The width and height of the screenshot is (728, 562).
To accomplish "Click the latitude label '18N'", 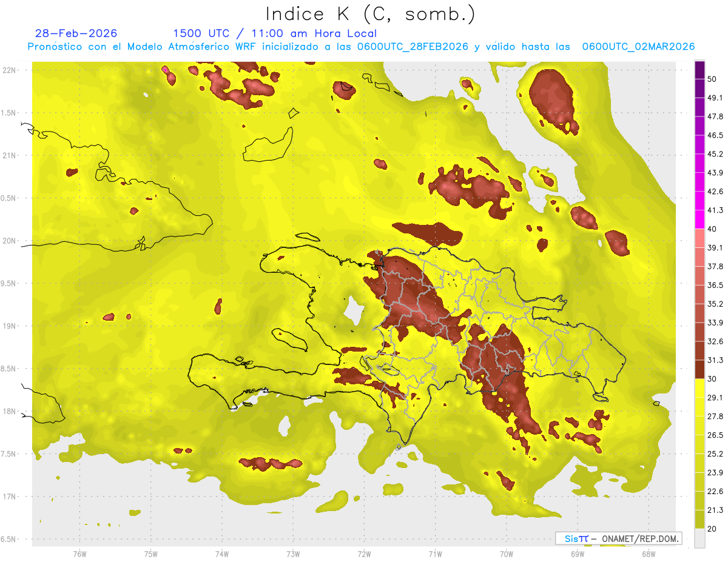I will [x=10, y=412].
